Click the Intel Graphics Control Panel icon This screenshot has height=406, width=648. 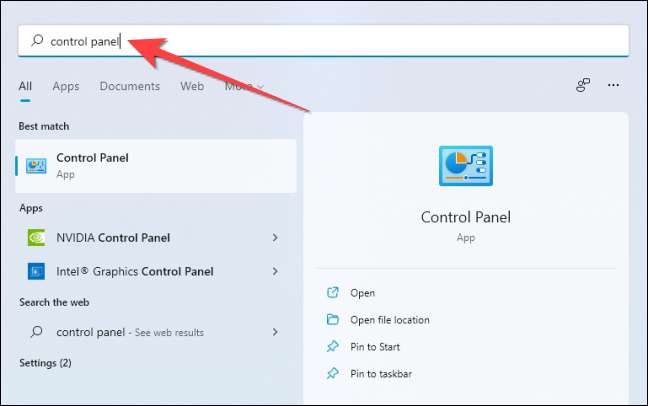click(x=36, y=272)
